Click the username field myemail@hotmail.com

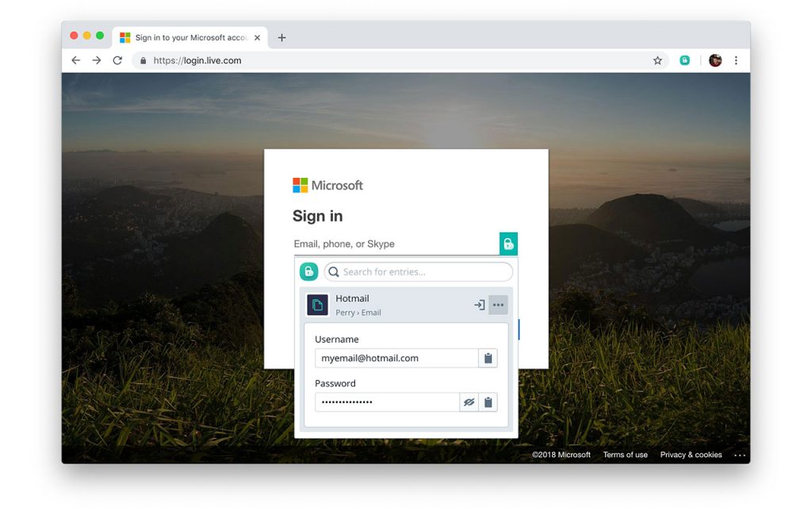[396, 358]
